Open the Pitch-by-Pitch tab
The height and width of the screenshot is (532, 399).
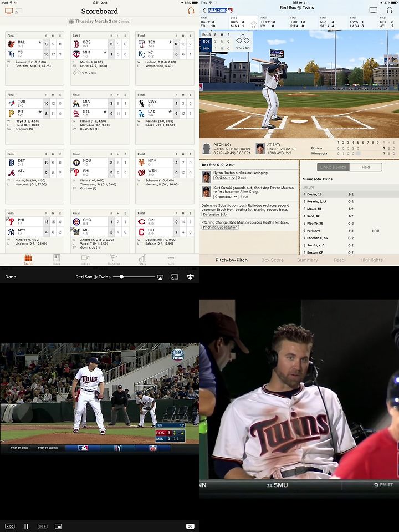[232, 260]
